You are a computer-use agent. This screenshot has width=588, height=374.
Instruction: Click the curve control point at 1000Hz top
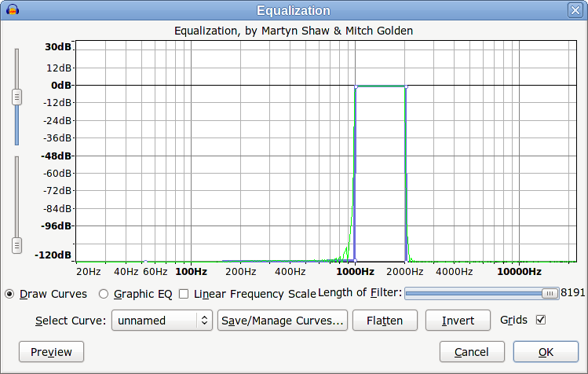click(x=356, y=86)
